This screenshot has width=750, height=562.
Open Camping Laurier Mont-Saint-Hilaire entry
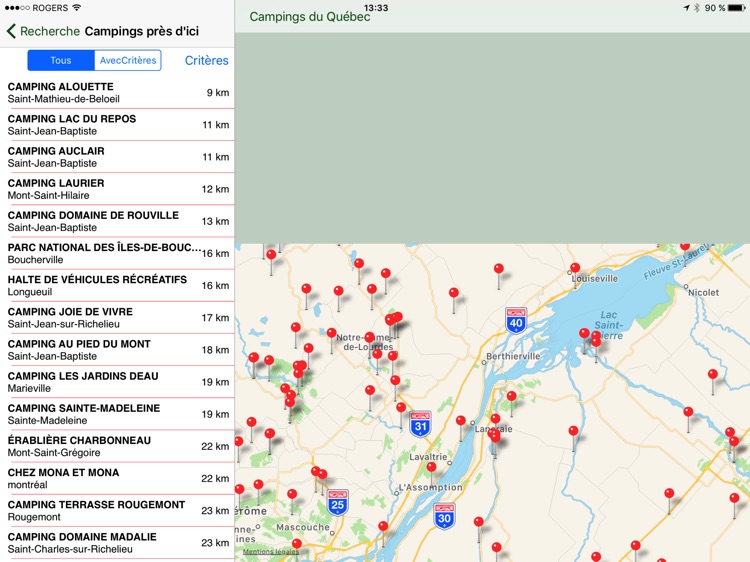point(117,189)
